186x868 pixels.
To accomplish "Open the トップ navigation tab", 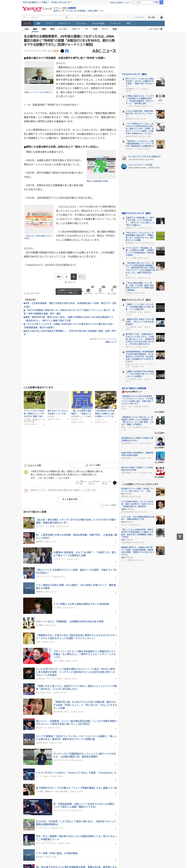I will click(x=27, y=24).
